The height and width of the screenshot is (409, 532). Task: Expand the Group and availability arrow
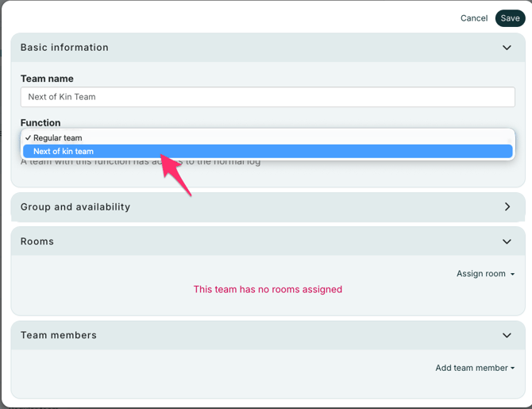click(507, 206)
